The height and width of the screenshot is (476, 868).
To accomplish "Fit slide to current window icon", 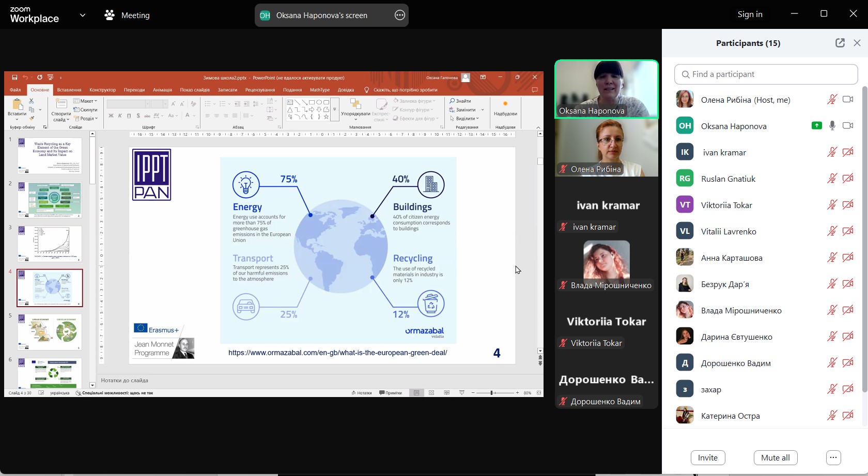I will pyautogui.click(x=539, y=393).
